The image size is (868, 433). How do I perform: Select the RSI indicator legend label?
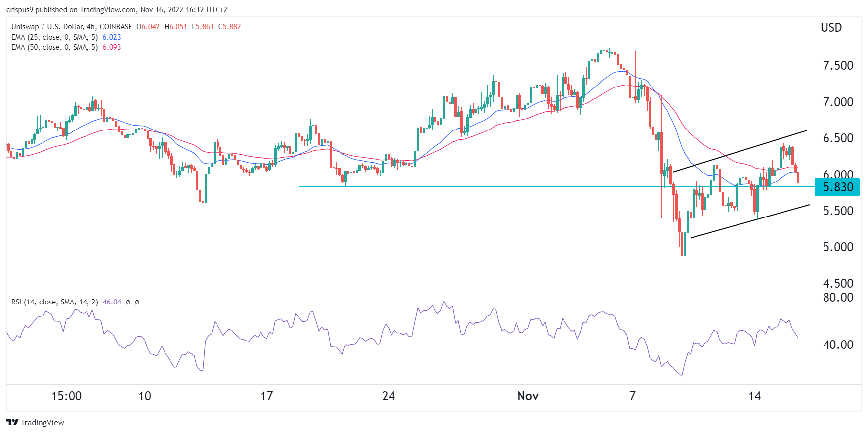point(54,302)
